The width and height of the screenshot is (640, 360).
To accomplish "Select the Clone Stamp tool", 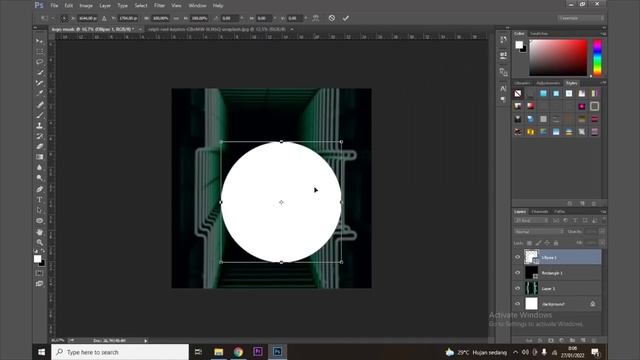I will pos(39,126).
